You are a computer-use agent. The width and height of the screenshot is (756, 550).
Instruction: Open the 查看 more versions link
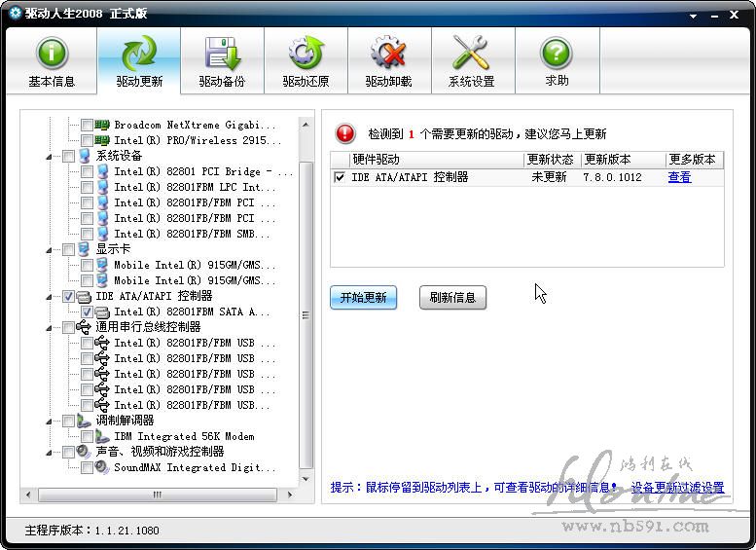(679, 177)
